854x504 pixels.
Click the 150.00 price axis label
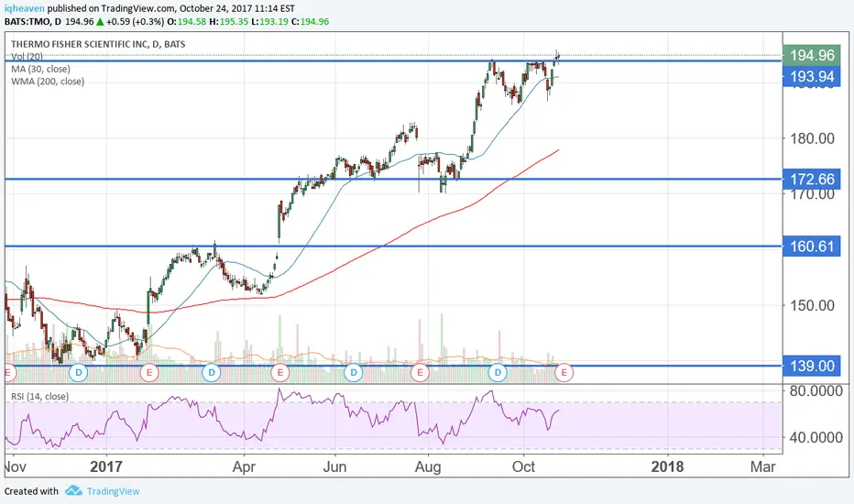812,305
